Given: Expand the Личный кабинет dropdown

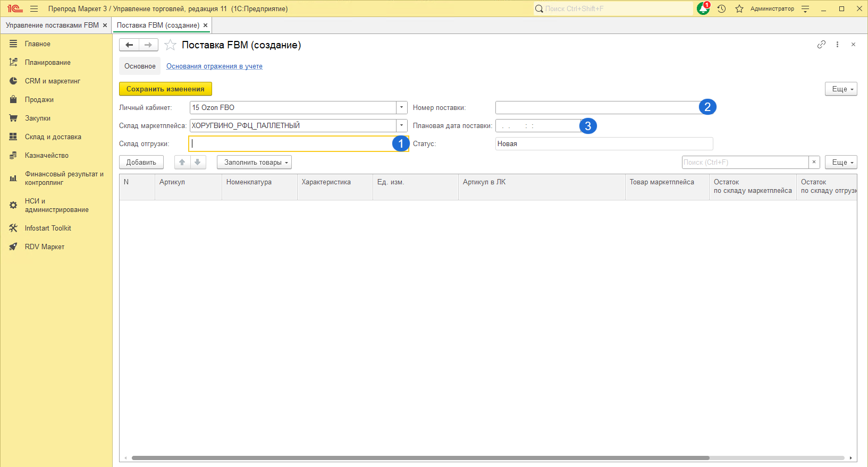Looking at the screenshot, I should (x=402, y=107).
